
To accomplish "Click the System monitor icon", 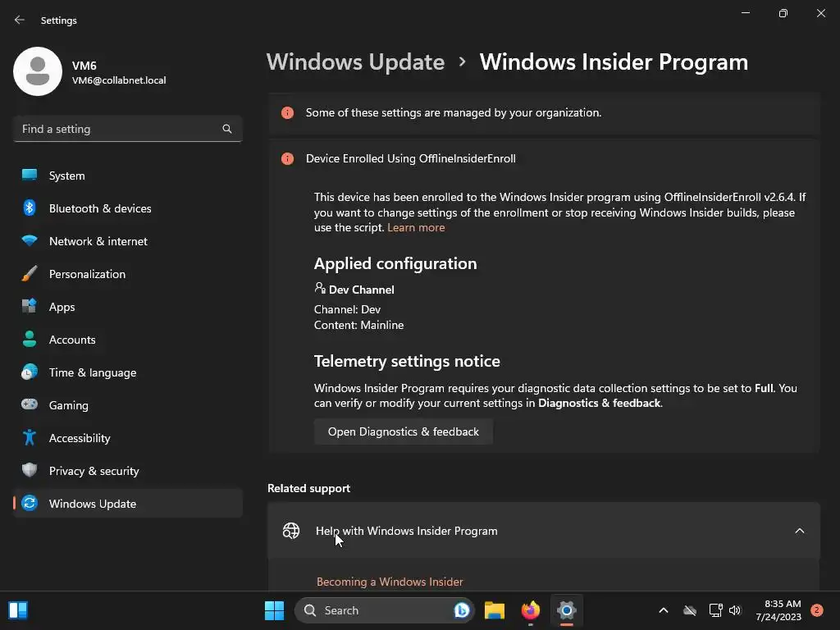I will tap(30, 176).
